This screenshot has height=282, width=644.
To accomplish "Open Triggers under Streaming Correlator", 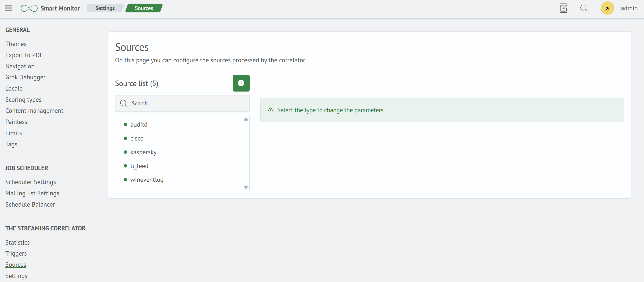I will pos(16,254).
